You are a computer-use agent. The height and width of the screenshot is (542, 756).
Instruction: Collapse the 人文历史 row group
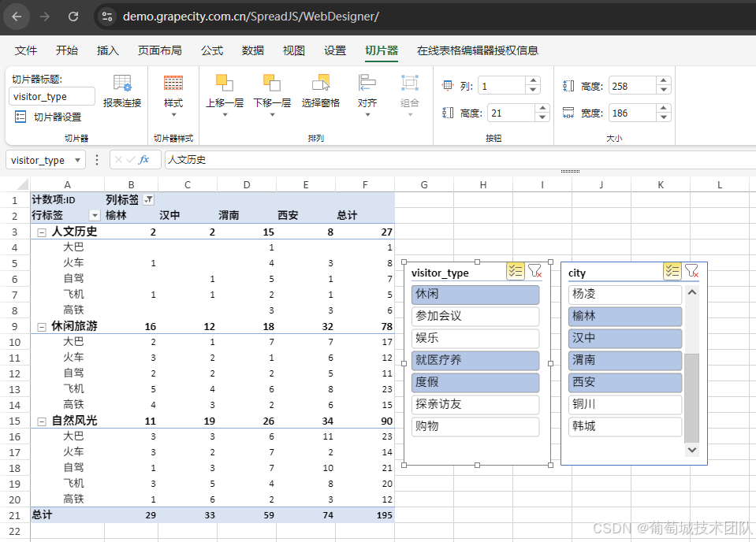[x=42, y=232]
